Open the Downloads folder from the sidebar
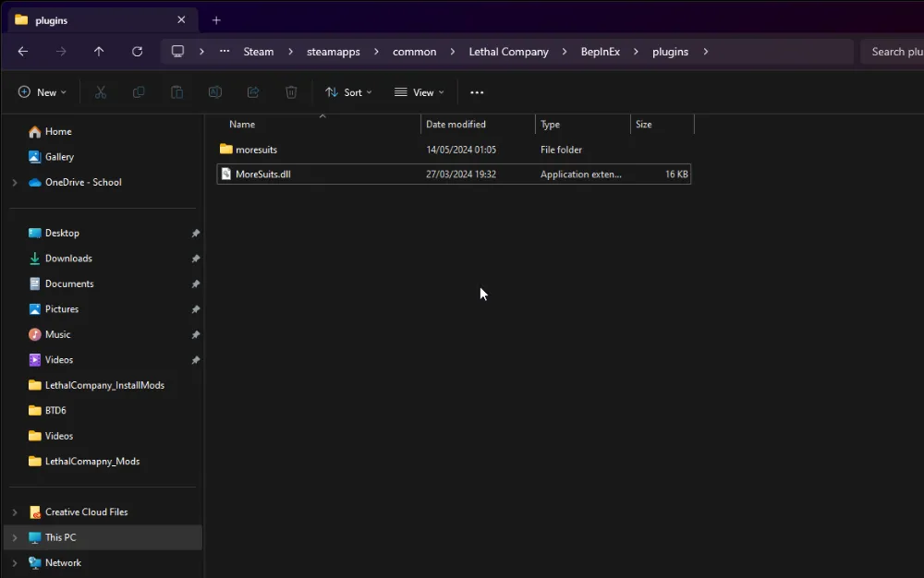The image size is (924, 578). tap(68, 258)
